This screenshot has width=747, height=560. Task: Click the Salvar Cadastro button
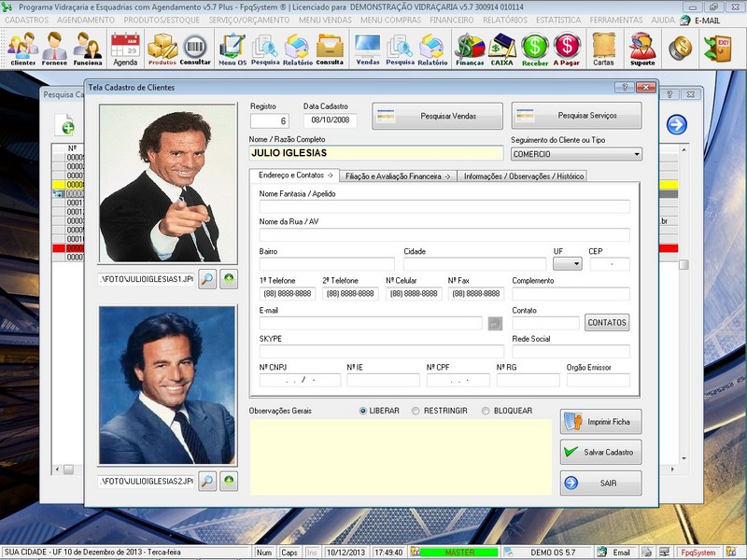pos(599,452)
